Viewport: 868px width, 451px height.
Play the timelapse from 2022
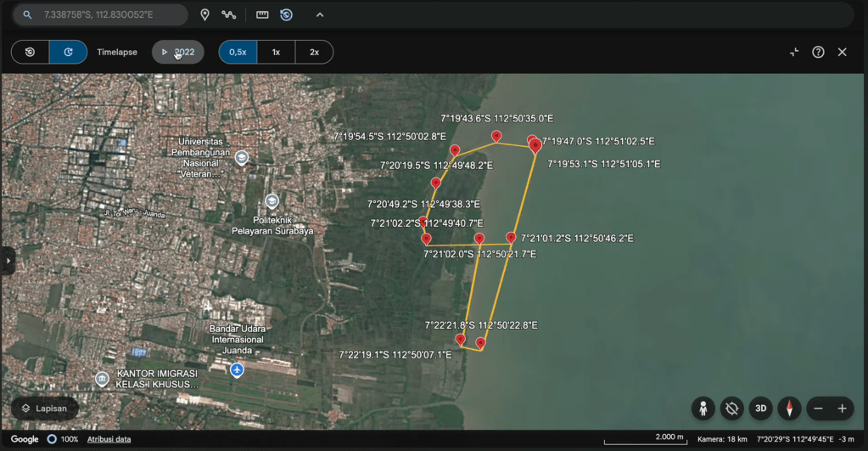[x=177, y=52]
